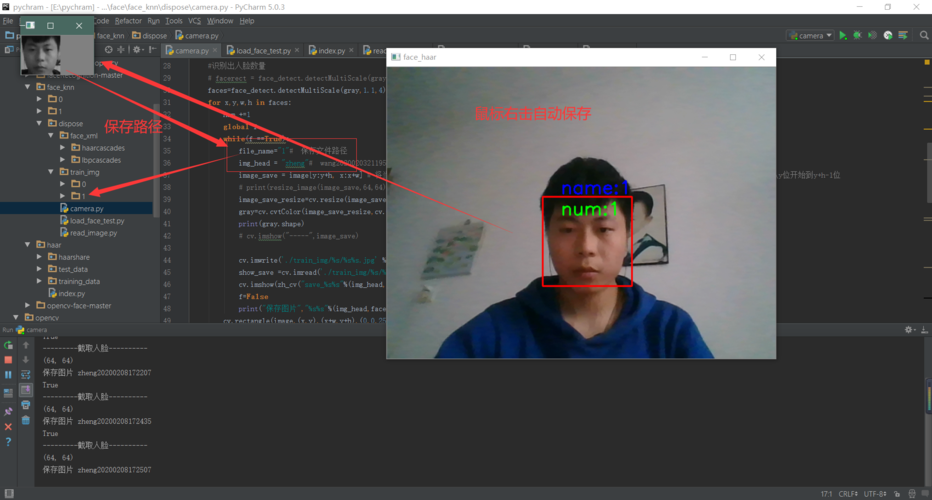Collapse the train_img folder
The width and height of the screenshot is (932, 500).
coord(51,172)
